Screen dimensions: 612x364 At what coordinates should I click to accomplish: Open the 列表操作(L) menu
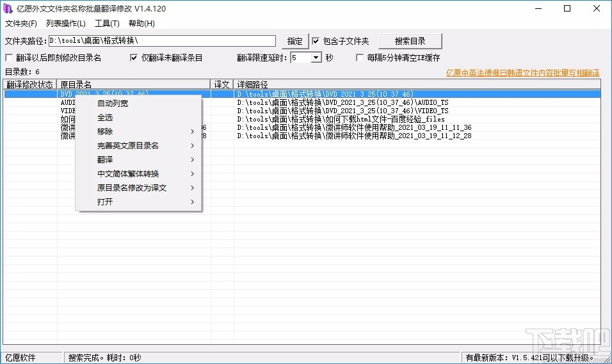(65, 24)
